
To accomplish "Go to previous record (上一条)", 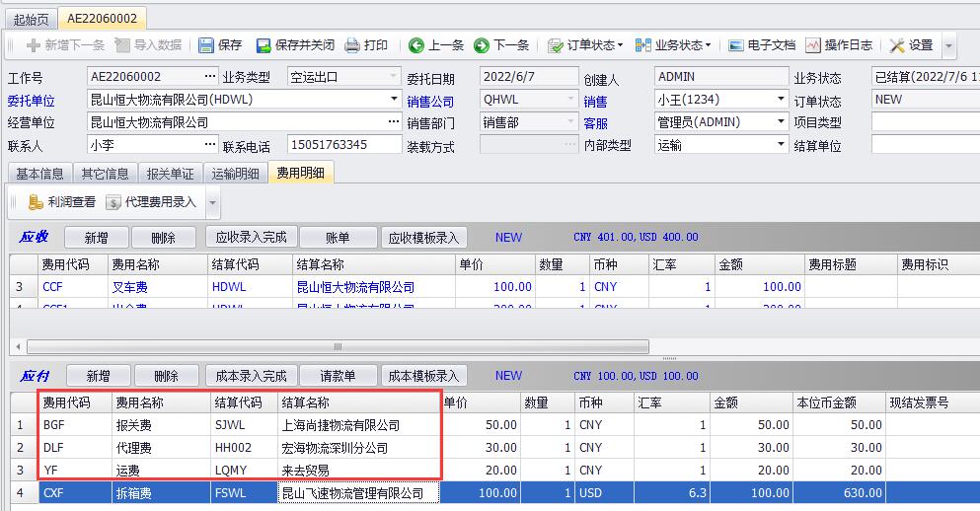I will pyautogui.click(x=435, y=45).
